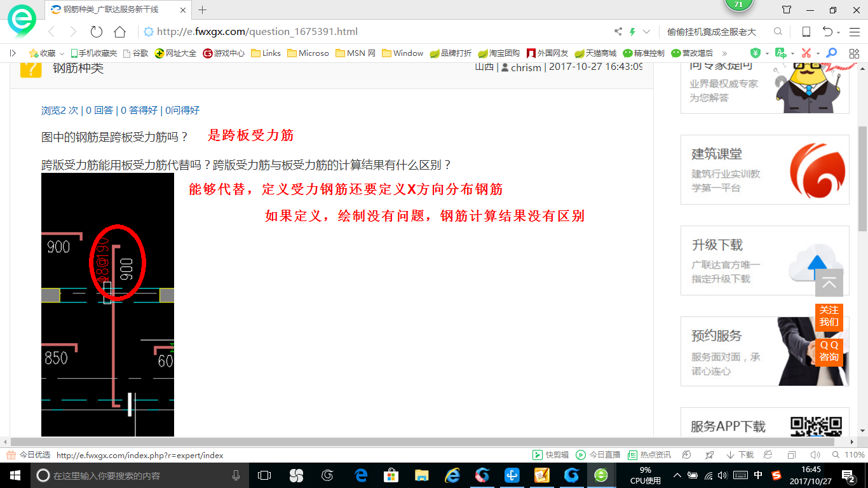Open the browser main menu hamburger

[x=854, y=32]
